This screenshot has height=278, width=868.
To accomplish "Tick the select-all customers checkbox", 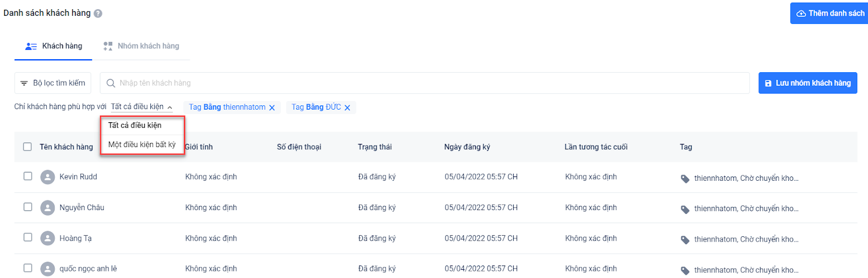I will pyautogui.click(x=28, y=147).
